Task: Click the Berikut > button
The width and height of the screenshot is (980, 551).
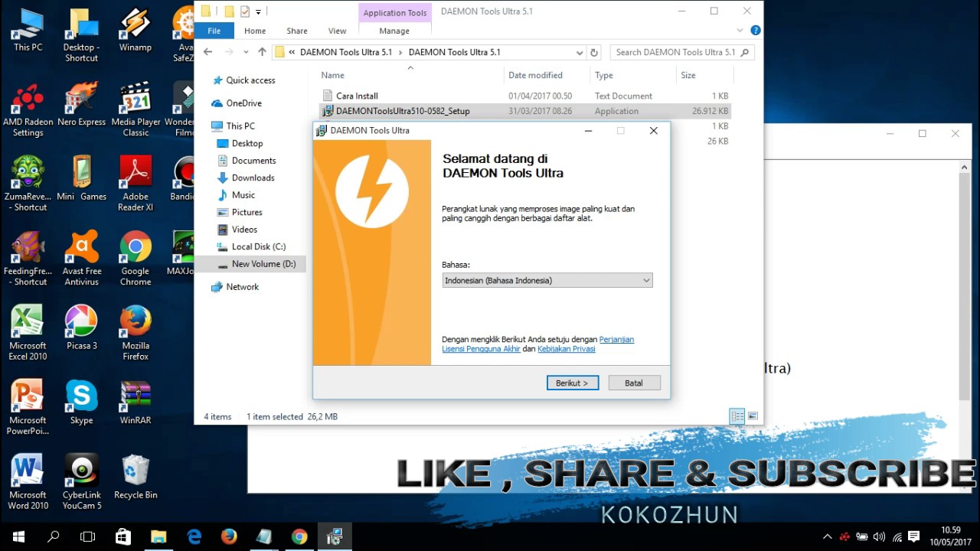Action: pos(573,383)
